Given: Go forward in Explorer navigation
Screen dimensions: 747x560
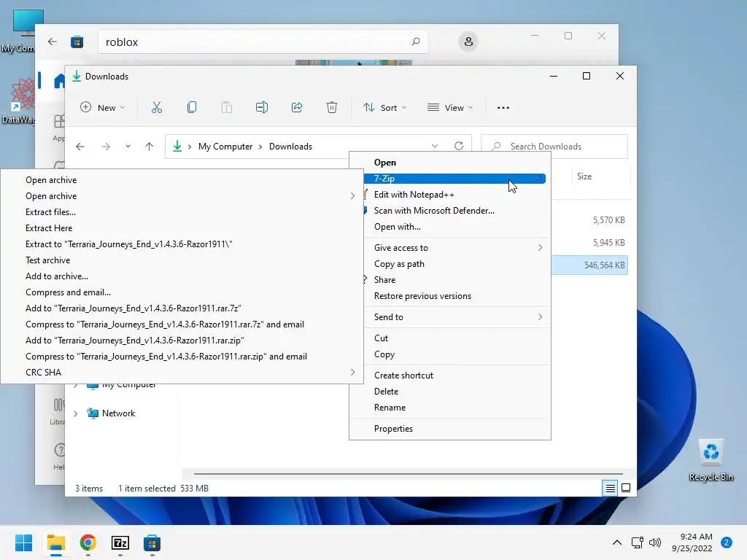Looking at the screenshot, I should click(x=106, y=147).
